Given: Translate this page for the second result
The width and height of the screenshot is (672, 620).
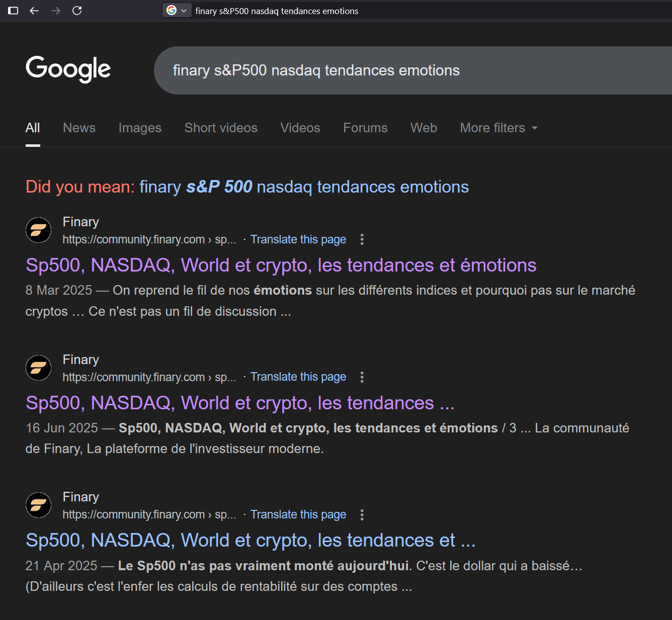Looking at the screenshot, I should pyautogui.click(x=298, y=377).
